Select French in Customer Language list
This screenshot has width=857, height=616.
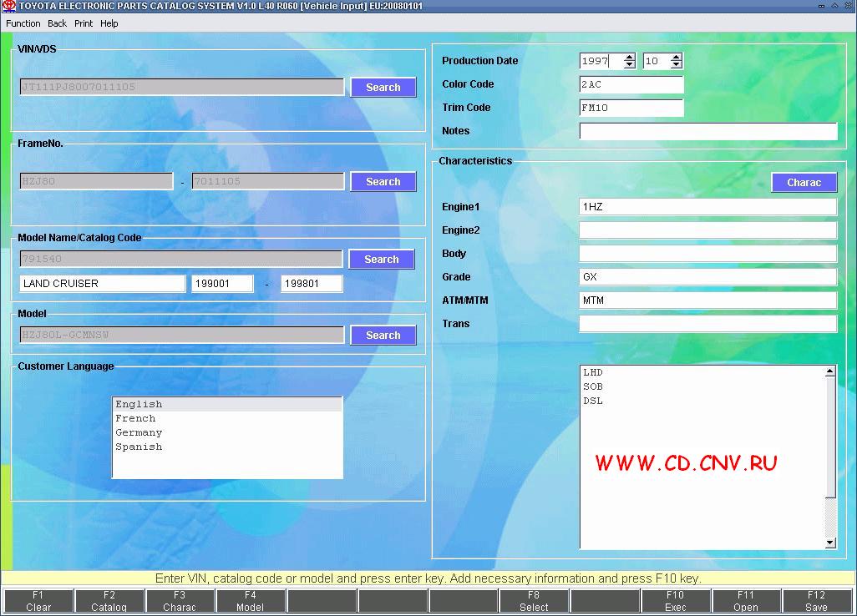(x=227, y=418)
